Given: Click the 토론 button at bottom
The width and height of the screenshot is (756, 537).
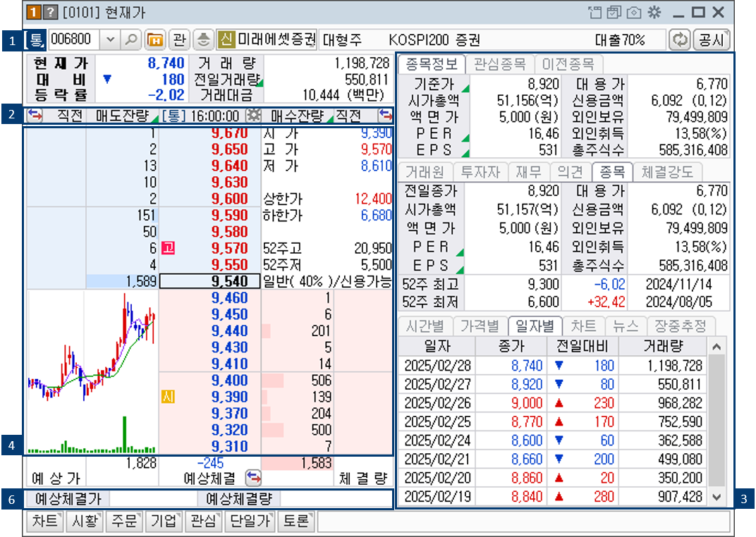Looking at the screenshot, I should 296,521.
